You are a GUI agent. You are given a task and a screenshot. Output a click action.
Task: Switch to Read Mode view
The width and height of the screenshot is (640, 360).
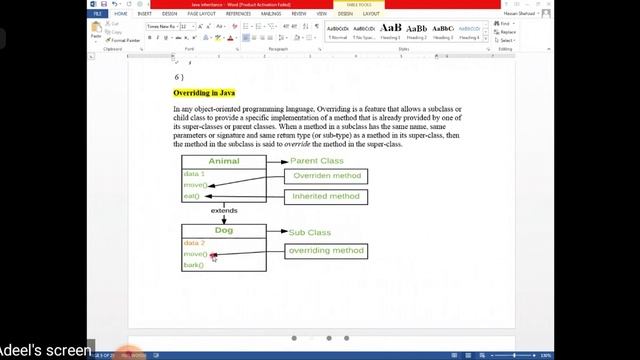(454, 356)
